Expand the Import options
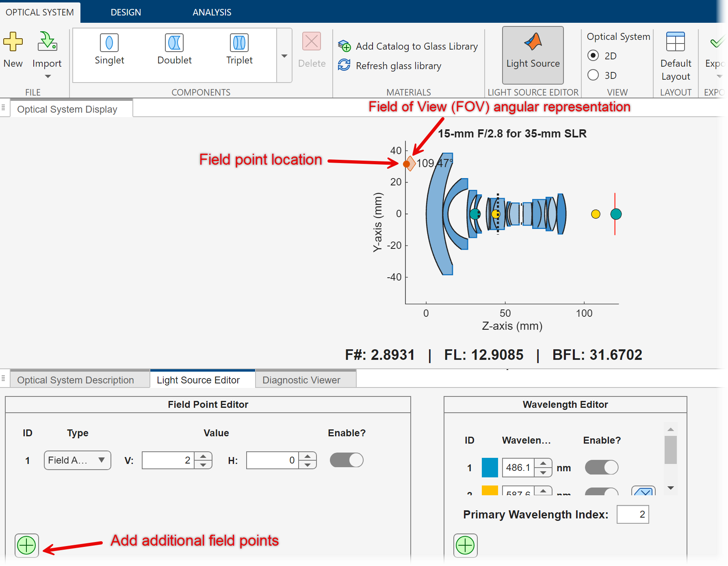 pos(47,76)
